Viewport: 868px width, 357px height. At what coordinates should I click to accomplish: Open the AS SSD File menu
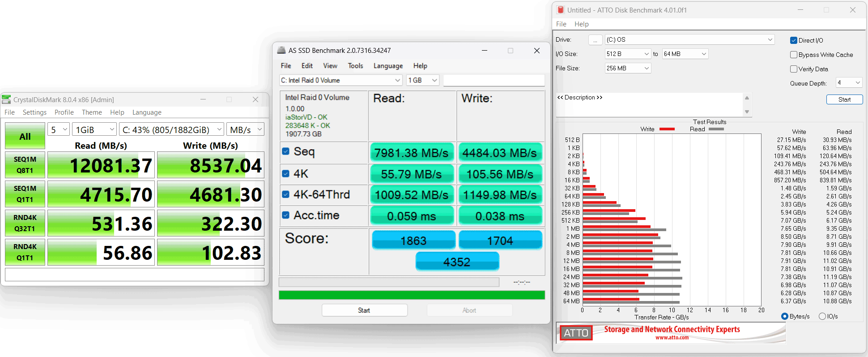point(286,66)
